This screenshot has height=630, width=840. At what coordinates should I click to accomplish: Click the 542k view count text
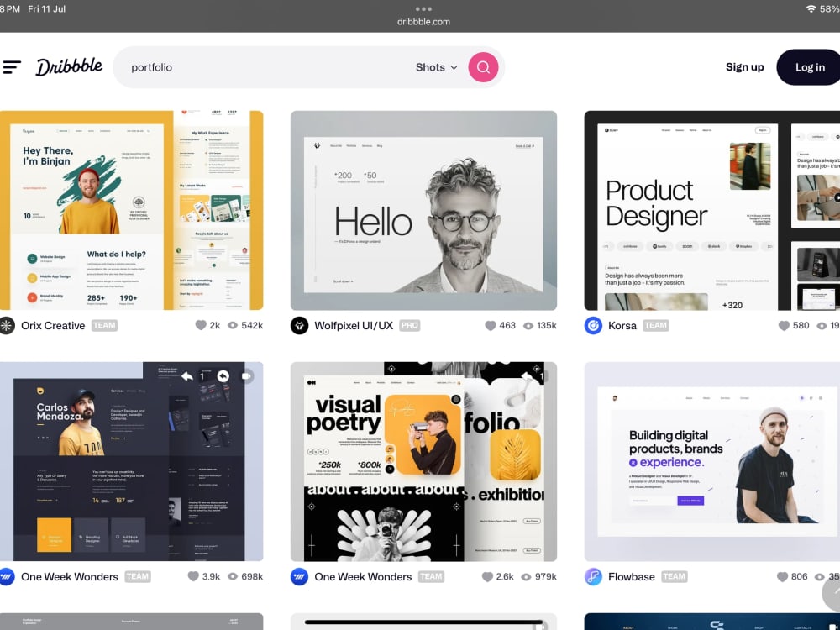[252, 325]
